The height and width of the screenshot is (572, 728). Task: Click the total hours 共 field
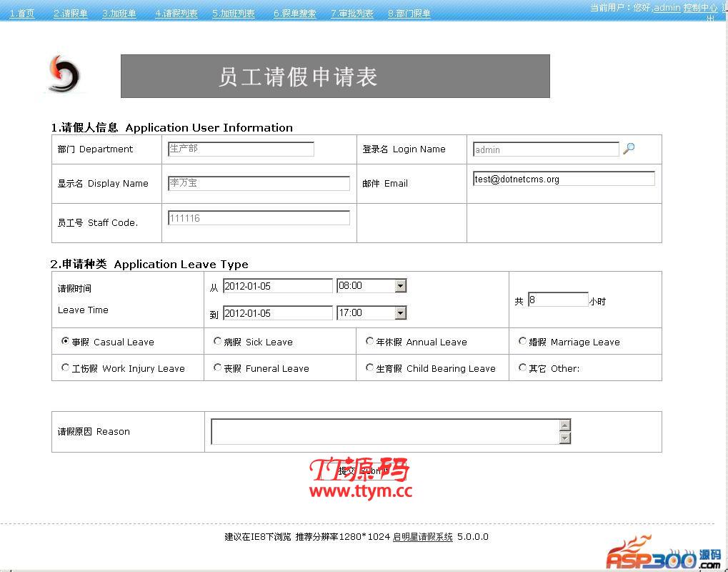(x=557, y=300)
